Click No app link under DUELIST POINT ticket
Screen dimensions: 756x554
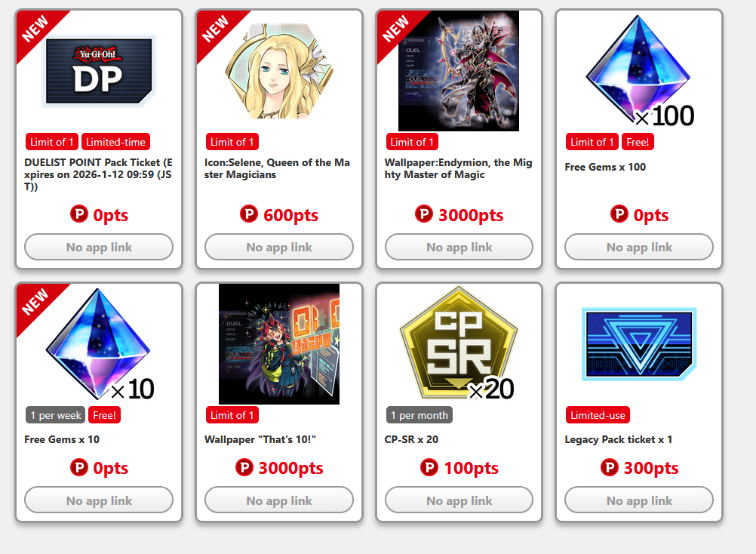[99, 247]
